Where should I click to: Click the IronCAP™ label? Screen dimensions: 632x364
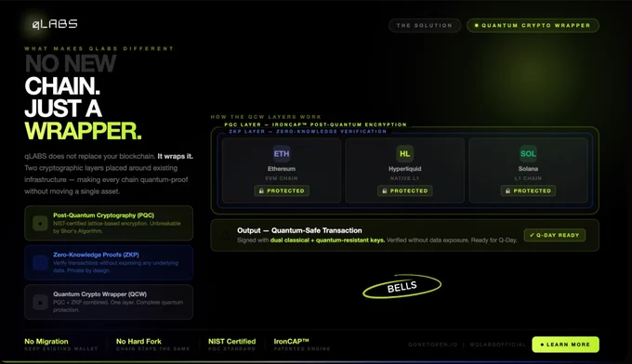click(x=292, y=342)
